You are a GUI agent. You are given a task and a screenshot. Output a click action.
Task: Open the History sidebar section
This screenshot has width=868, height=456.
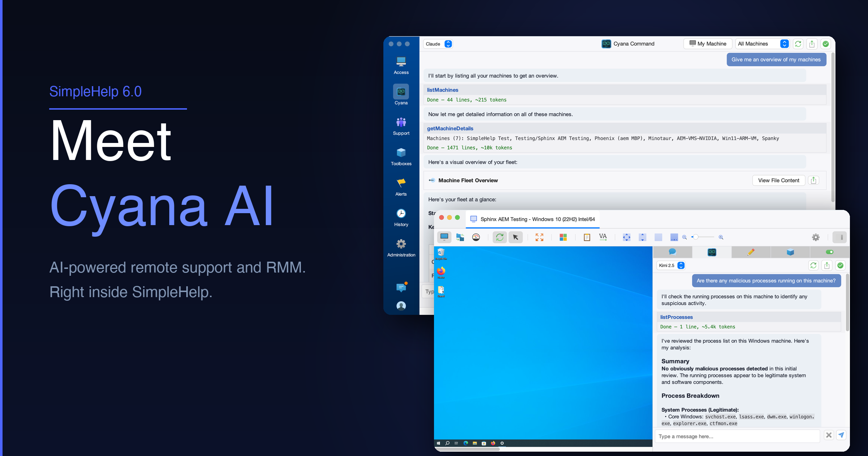401,217
